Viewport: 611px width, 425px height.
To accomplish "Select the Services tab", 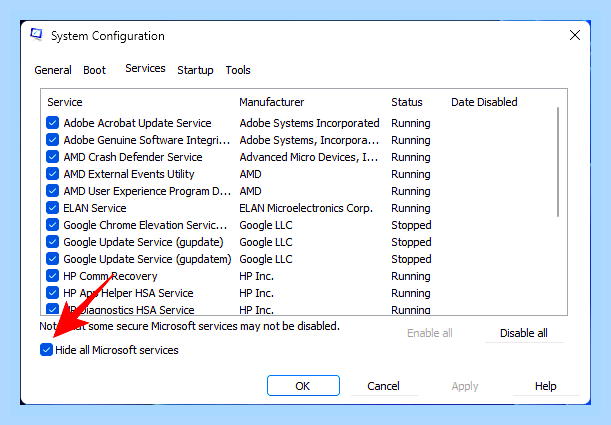I will click(145, 68).
